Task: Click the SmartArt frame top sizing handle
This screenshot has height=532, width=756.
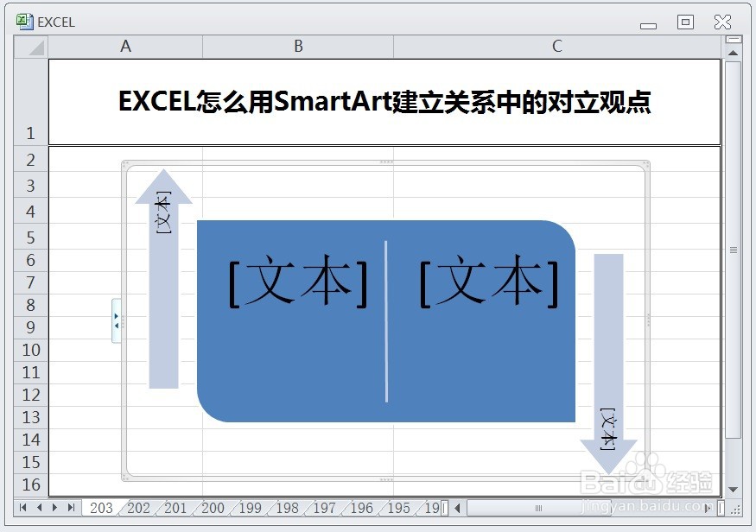Action: point(385,162)
